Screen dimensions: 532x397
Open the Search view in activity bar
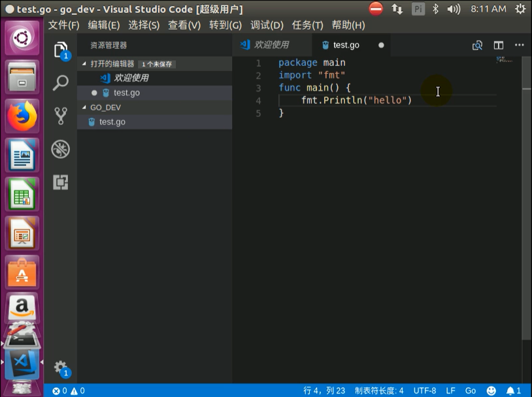click(60, 82)
